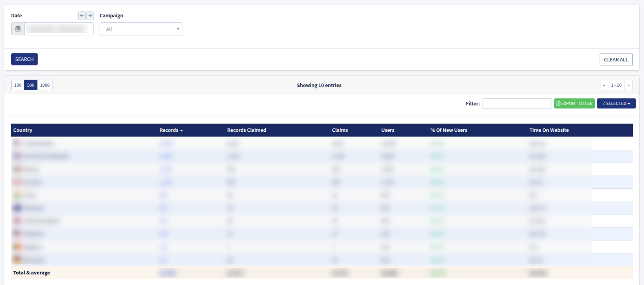Sort table by Records Claimed column
This screenshot has height=285, width=644.
(247, 130)
